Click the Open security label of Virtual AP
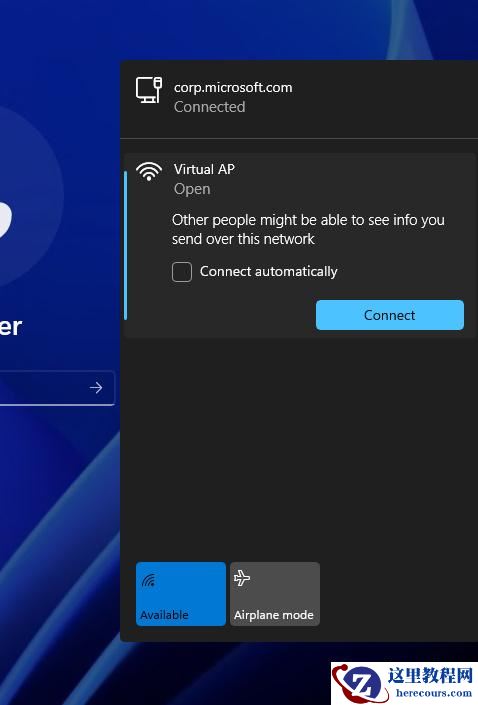 point(192,189)
